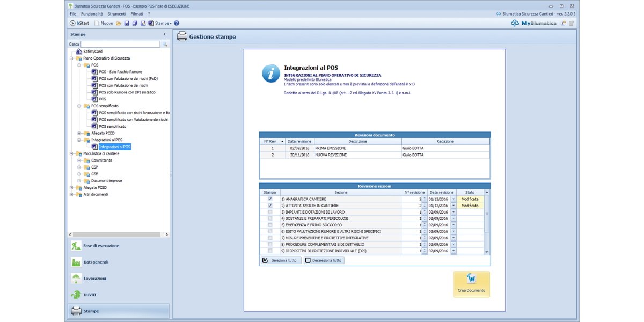
Task: Uncheck Stampa for Attivita' Svolte in Cantiere
Action: (x=270, y=206)
